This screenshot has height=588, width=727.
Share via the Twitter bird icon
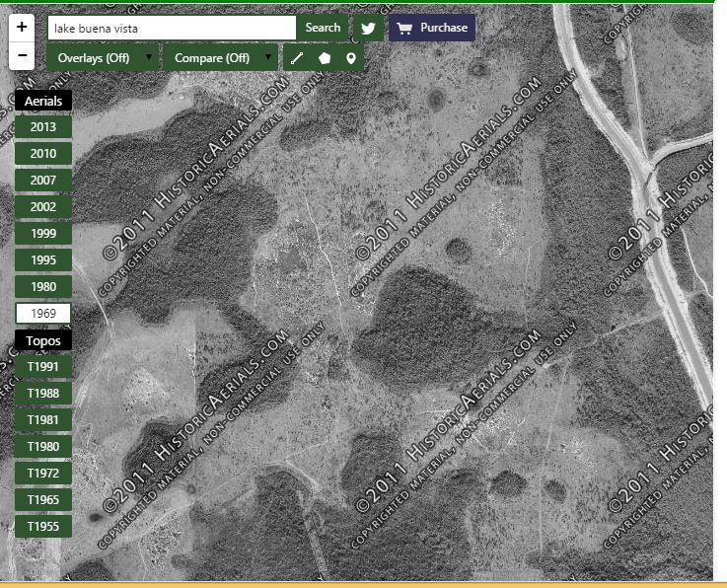tap(368, 29)
